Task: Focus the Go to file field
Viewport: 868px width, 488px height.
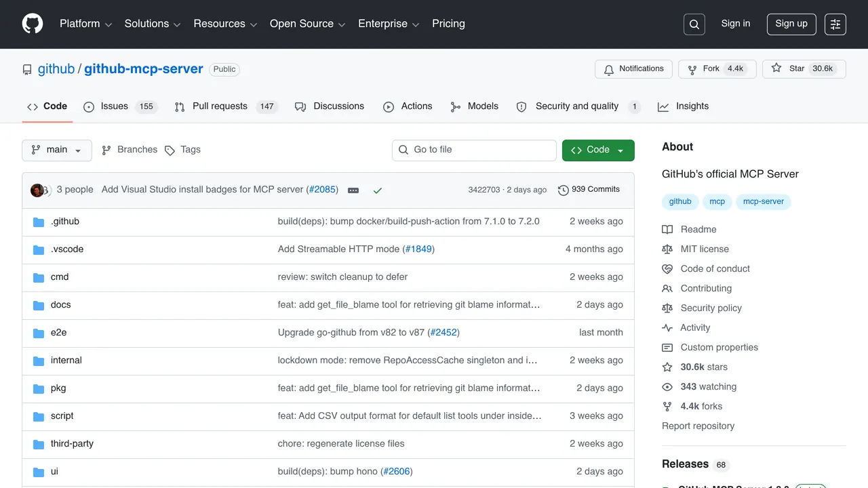Action: 474,150
